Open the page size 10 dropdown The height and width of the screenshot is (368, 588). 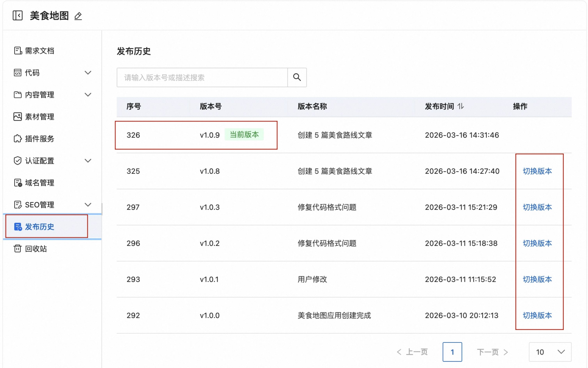(x=550, y=352)
